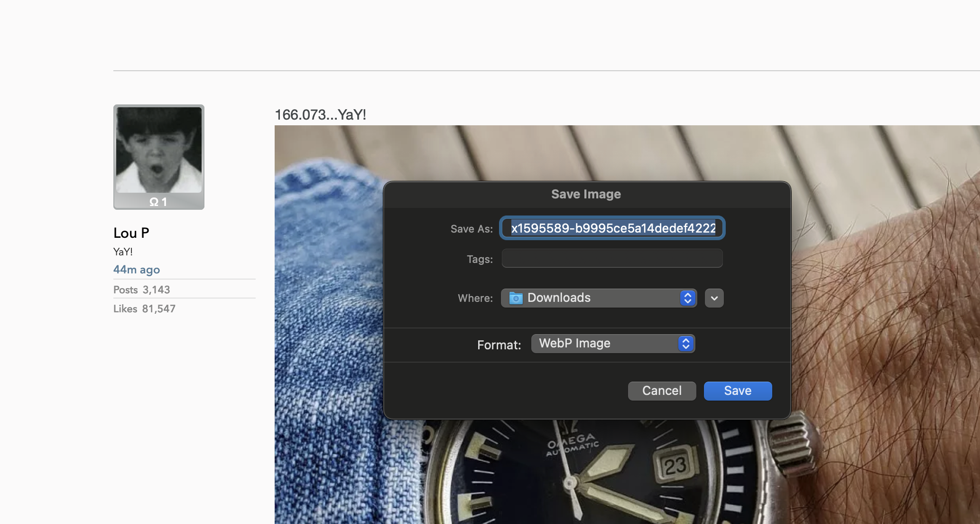
Task: Click the Format dropdown stepper arrows
Action: point(685,344)
